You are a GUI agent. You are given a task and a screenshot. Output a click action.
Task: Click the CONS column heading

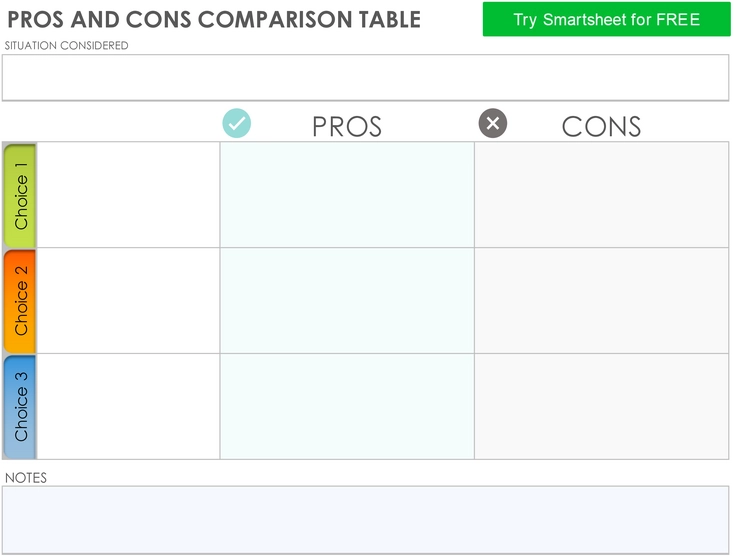601,126
